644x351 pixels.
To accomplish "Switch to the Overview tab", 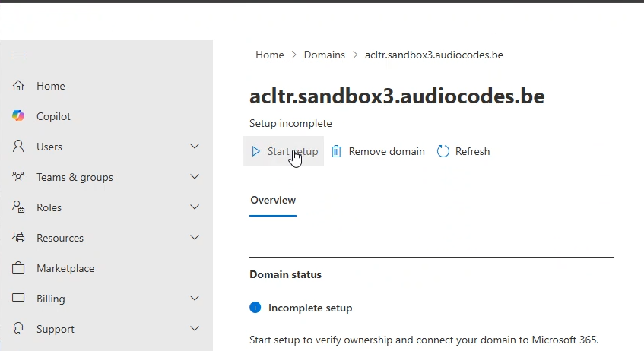I will point(273,200).
